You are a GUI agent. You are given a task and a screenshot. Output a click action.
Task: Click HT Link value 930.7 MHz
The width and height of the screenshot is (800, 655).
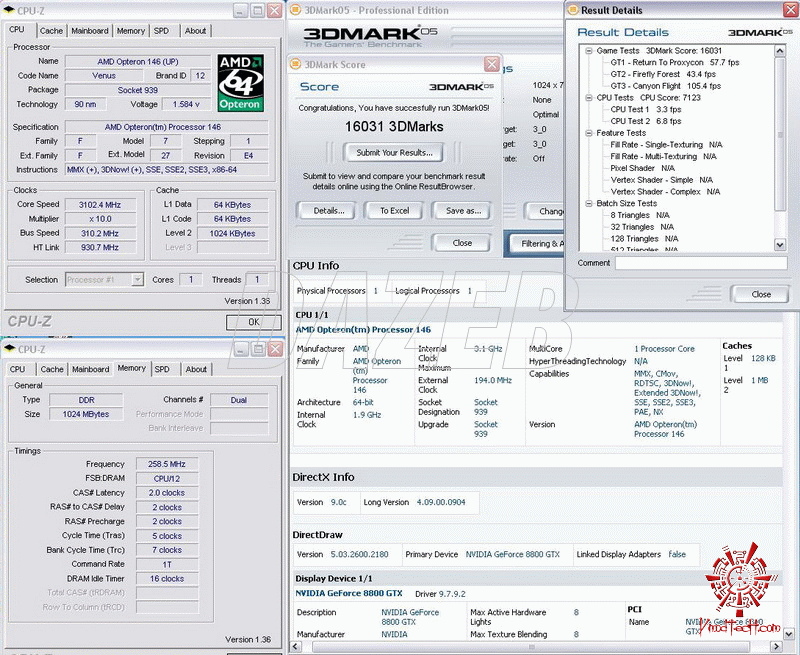[100, 247]
